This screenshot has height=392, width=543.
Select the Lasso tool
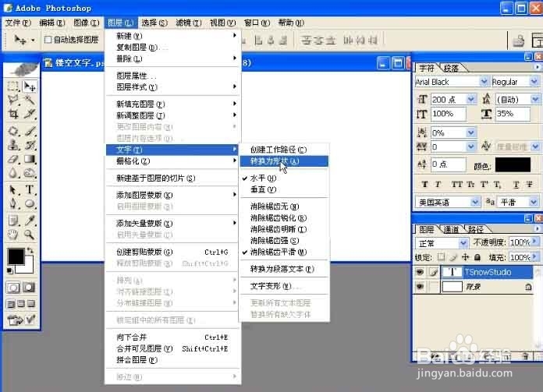click(13, 101)
